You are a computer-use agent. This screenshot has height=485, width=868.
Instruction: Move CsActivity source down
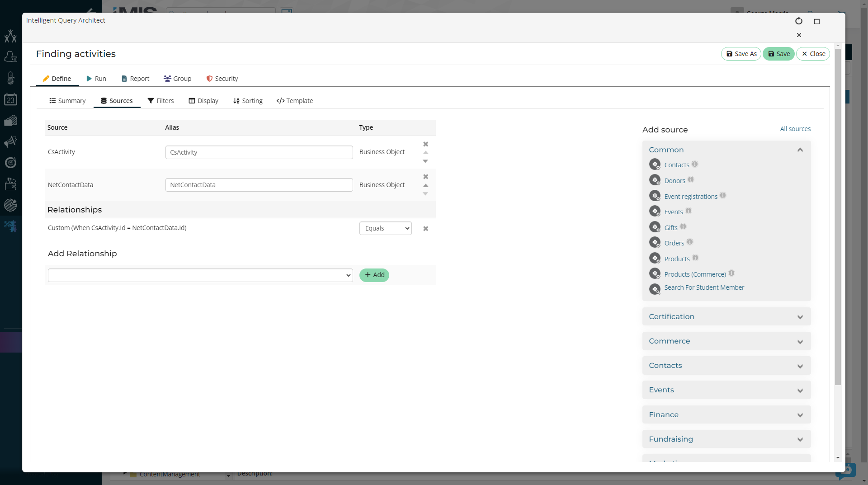pyautogui.click(x=425, y=161)
